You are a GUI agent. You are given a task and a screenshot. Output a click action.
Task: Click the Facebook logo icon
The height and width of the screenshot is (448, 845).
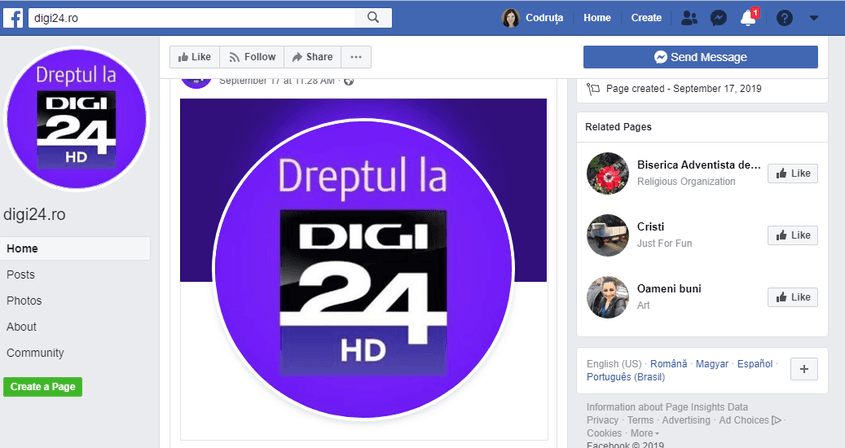point(18,17)
